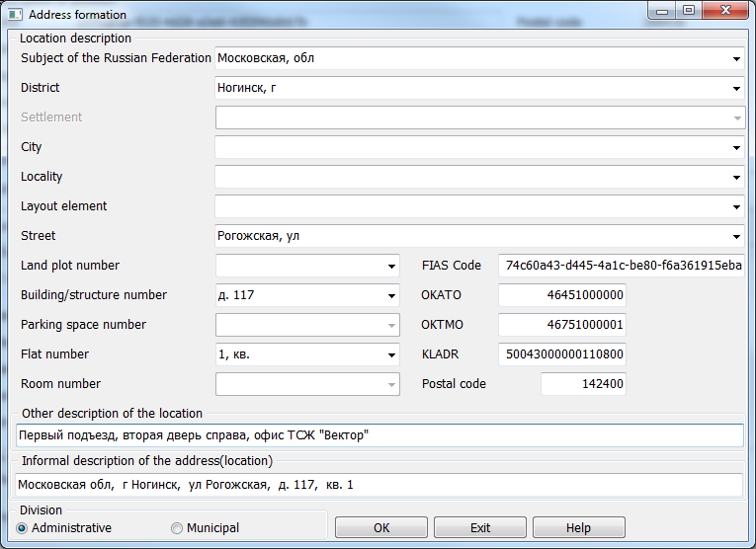This screenshot has width=756, height=549.
Task: Expand the Subject of the Russian Federation dropdown
Action: [736, 58]
